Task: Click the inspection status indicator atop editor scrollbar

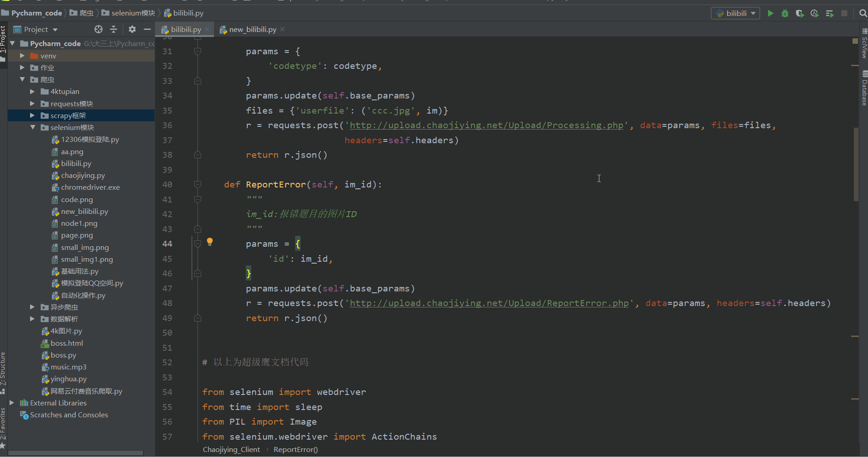Action: point(855,41)
